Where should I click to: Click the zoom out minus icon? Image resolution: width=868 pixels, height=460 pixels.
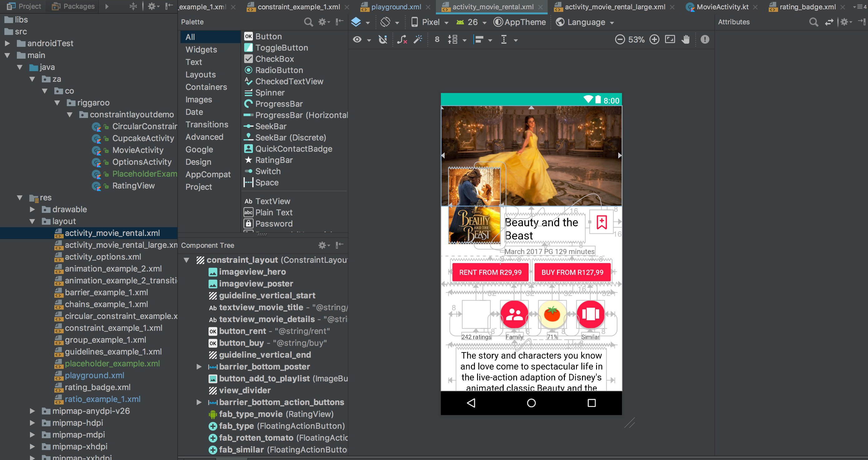tap(620, 39)
